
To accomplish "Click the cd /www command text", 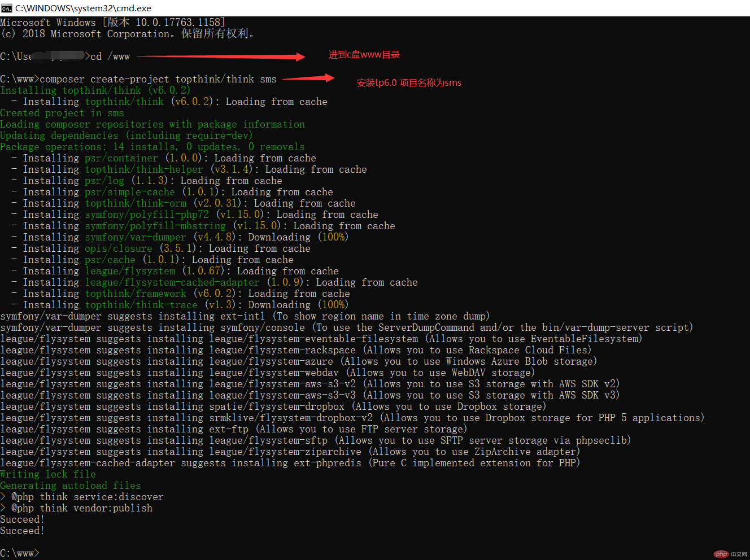I will pyautogui.click(x=110, y=56).
